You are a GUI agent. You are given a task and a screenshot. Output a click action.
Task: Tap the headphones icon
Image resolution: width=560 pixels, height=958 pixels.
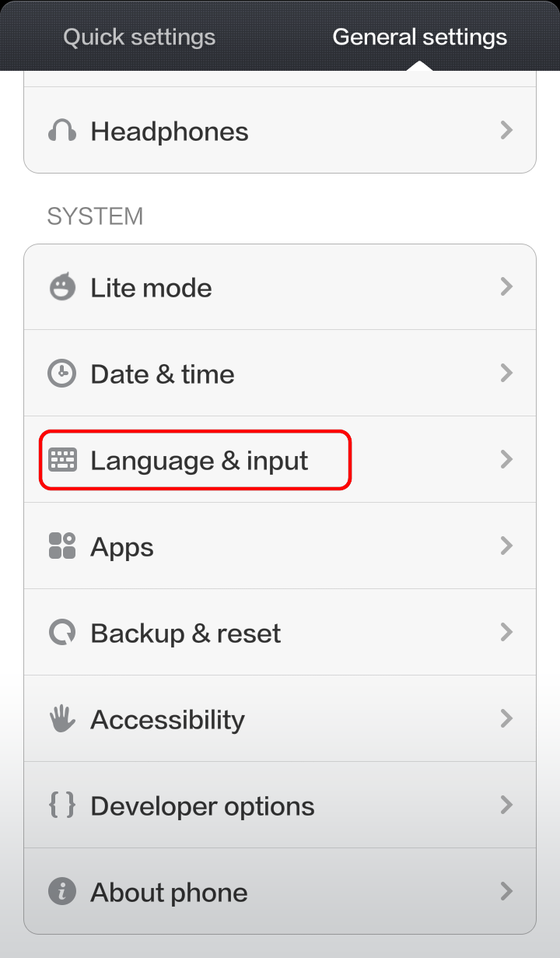pos(62,131)
